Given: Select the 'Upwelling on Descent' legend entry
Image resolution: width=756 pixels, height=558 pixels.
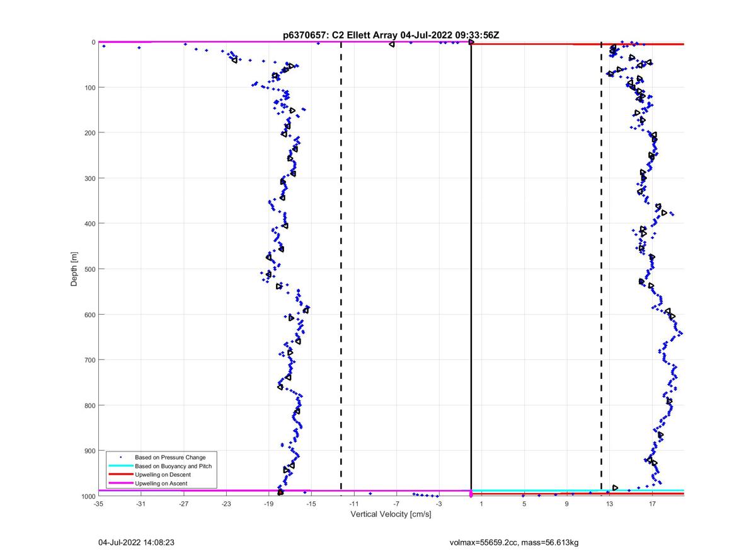Looking at the screenshot, I should coord(163,475).
